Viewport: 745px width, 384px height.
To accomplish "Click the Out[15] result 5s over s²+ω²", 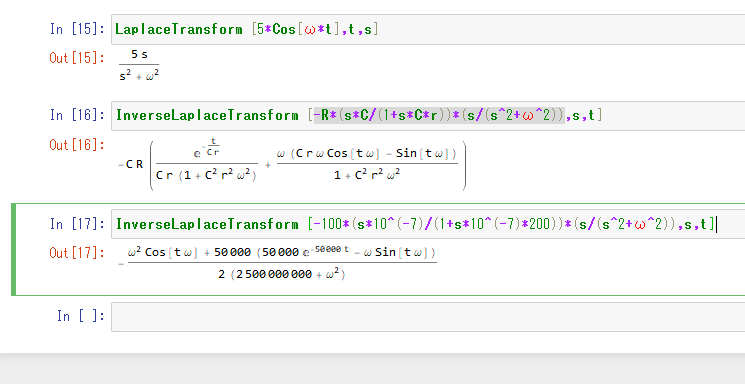I will pyautogui.click(x=139, y=66).
